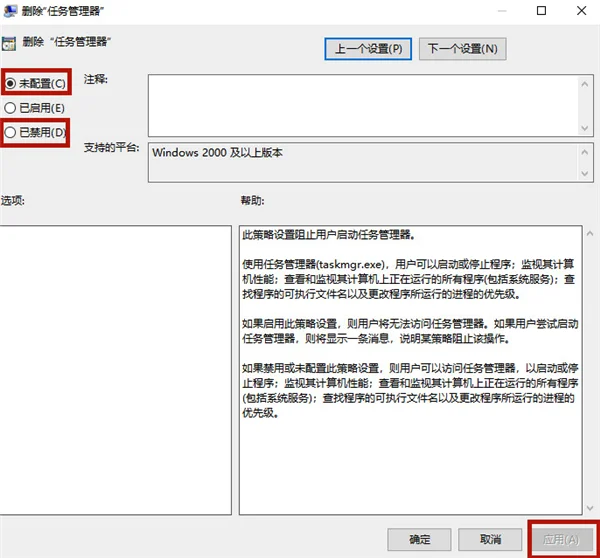Click the 帮助 label
The height and width of the screenshot is (558, 600).
coord(252,200)
